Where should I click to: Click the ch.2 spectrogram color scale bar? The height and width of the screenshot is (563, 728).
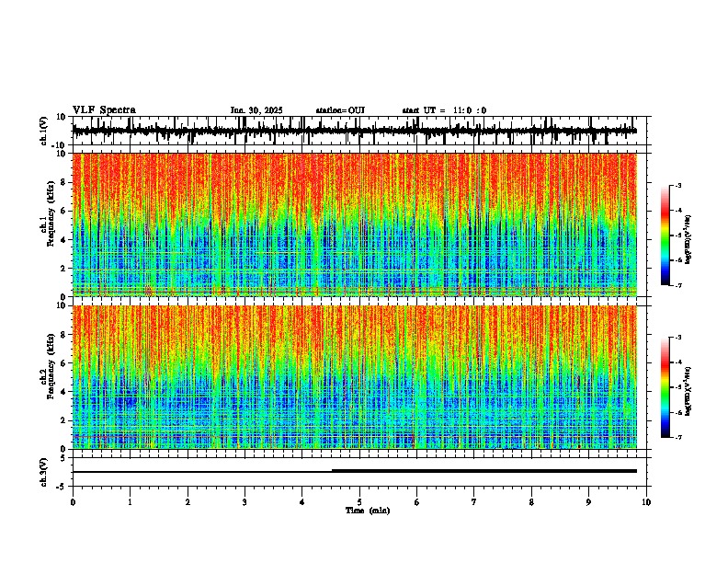[x=665, y=387]
